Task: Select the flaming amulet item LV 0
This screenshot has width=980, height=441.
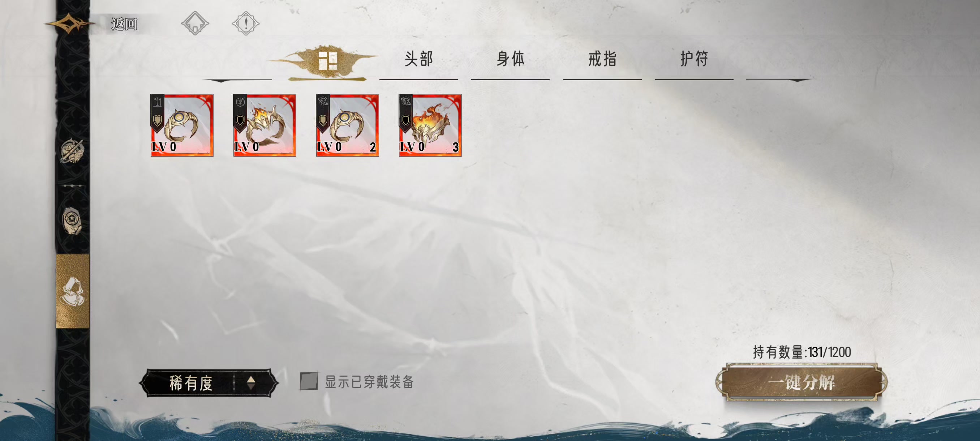Action: coord(265,125)
